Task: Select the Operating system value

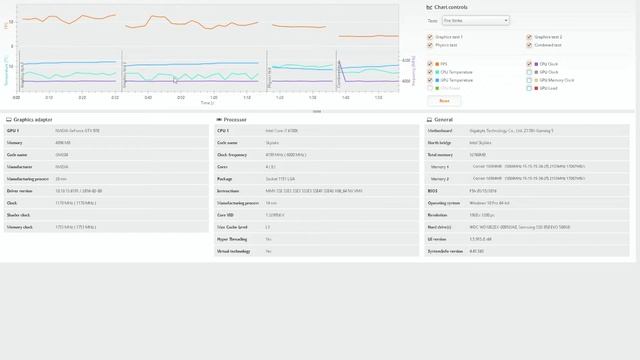Action: 489,203
